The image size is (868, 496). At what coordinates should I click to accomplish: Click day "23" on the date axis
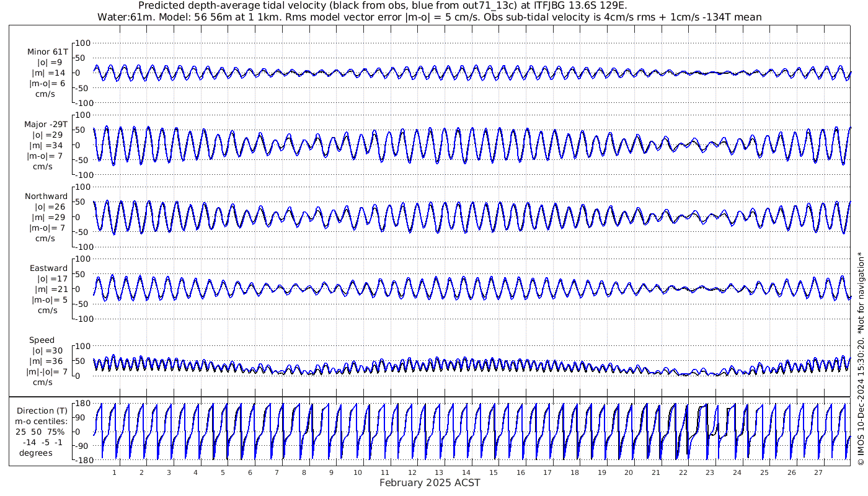pyautogui.click(x=710, y=473)
